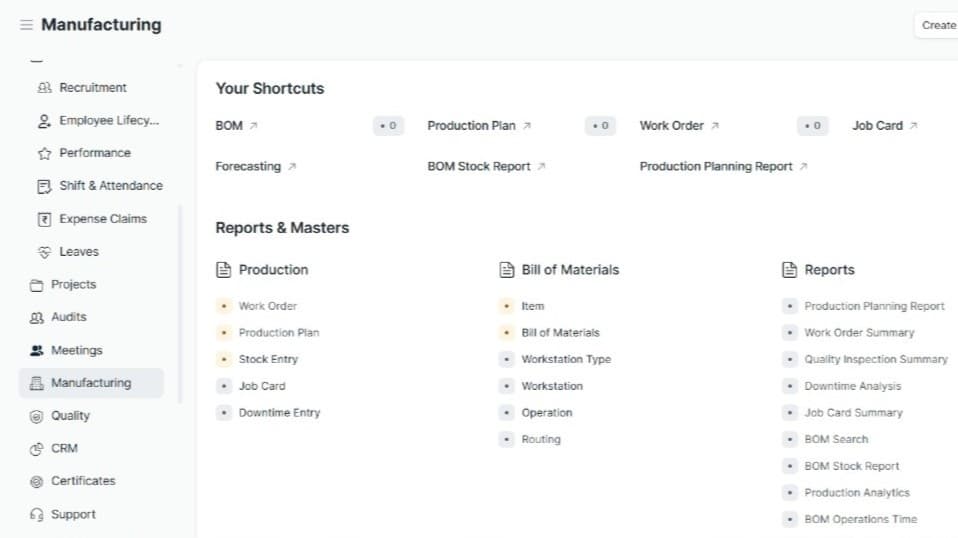Image resolution: width=958 pixels, height=538 pixels.
Task: Open Routing under Bill of Materials
Action: (540, 440)
